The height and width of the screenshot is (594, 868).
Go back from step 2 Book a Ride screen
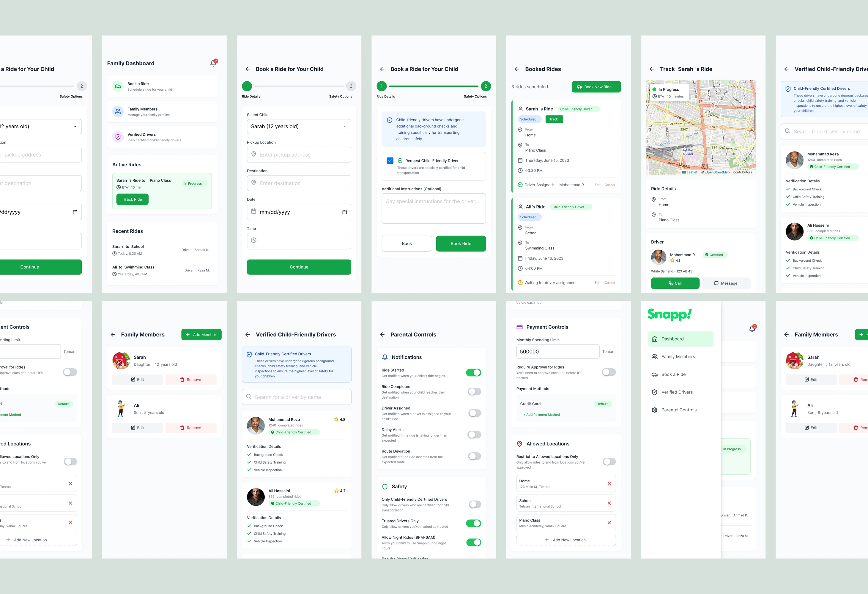click(382, 69)
